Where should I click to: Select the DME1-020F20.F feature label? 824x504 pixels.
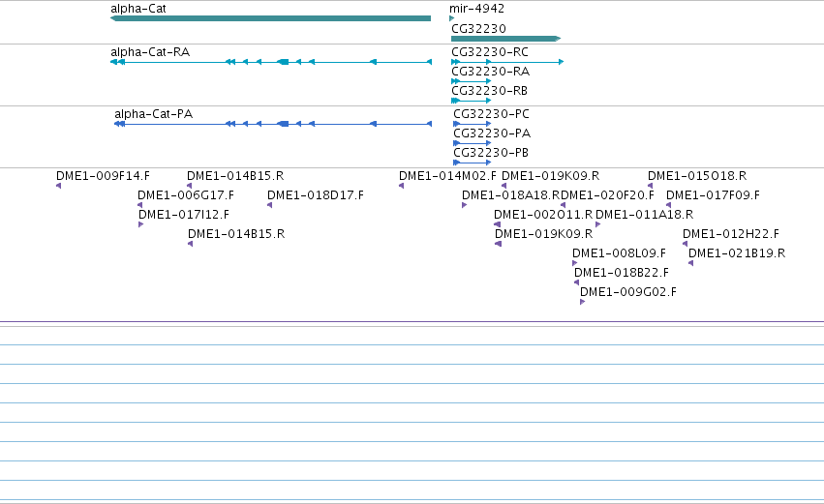pos(607,195)
